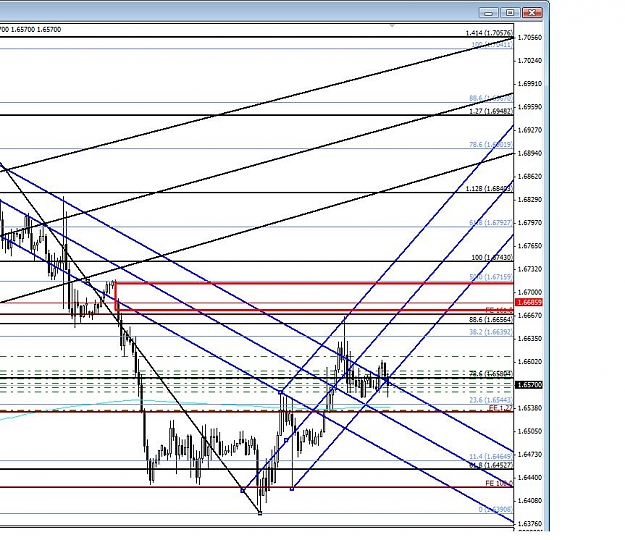Click the '1.128 (1.68403)' Fibonacci label
The image size is (625, 540).
[489, 189]
